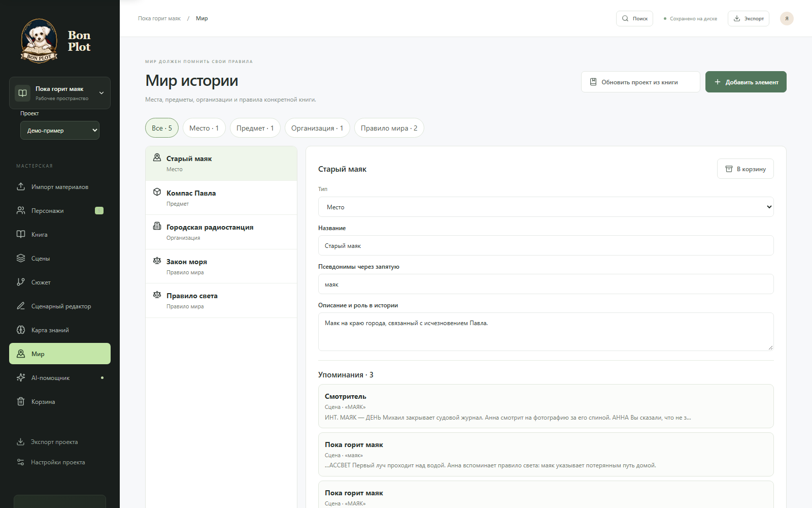Open the Тип dropdown showing Место
Viewport: 812px width, 508px height.
pos(546,207)
